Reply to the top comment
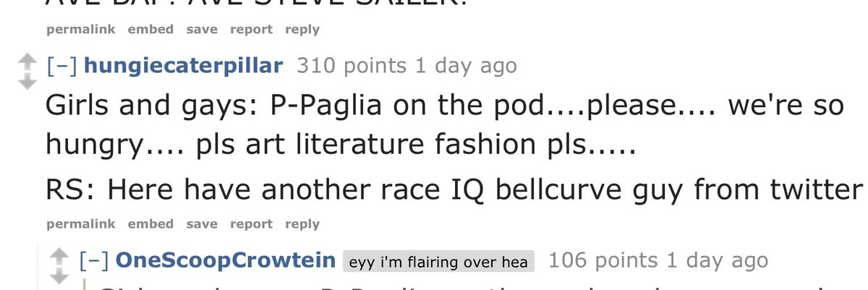868x290 pixels. point(302,30)
